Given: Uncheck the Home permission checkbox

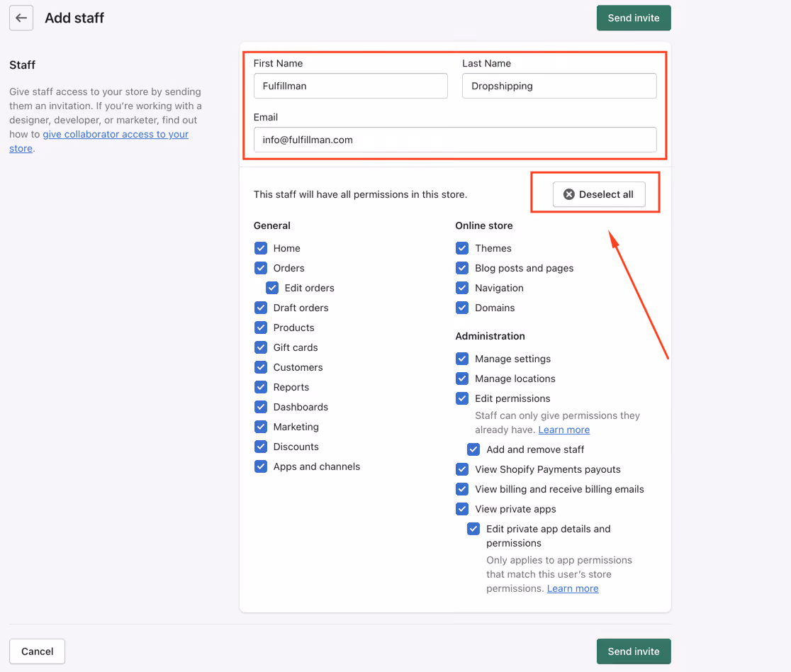Looking at the screenshot, I should (x=261, y=248).
